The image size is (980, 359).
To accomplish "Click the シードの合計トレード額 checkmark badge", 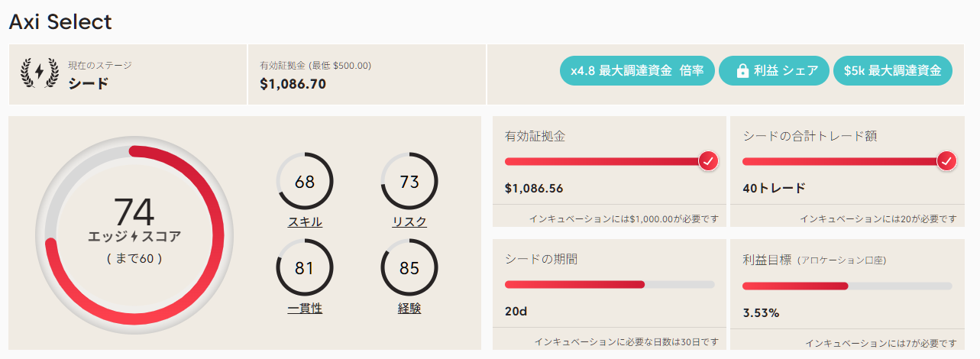I will [x=946, y=161].
